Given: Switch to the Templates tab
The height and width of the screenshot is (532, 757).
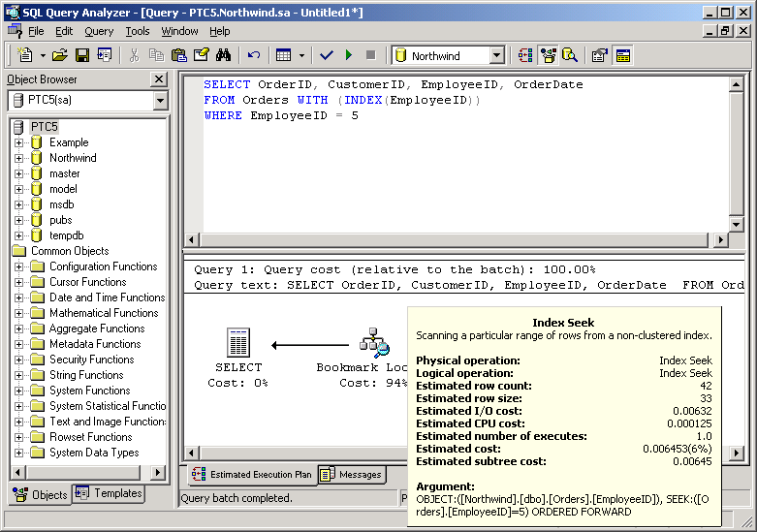Looking at the screenshot, I should [110, 493].
